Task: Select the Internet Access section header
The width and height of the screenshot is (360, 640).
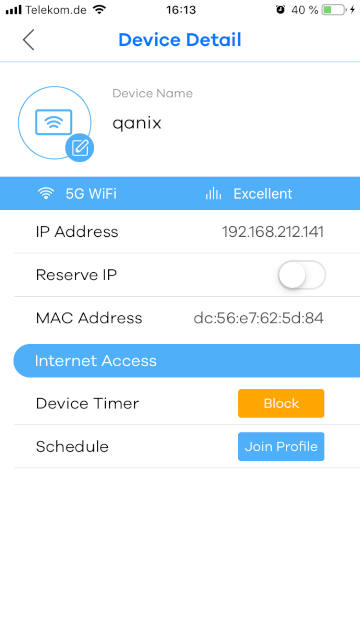Action: 187,361
